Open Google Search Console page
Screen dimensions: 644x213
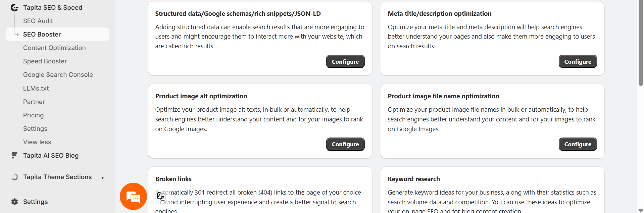coord(58,74)
